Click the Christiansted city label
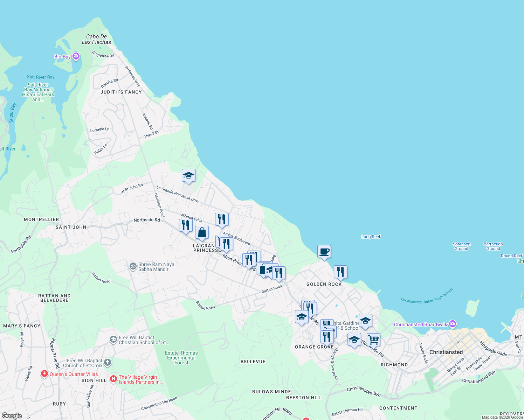524x420 pixels. pos(446,352)
